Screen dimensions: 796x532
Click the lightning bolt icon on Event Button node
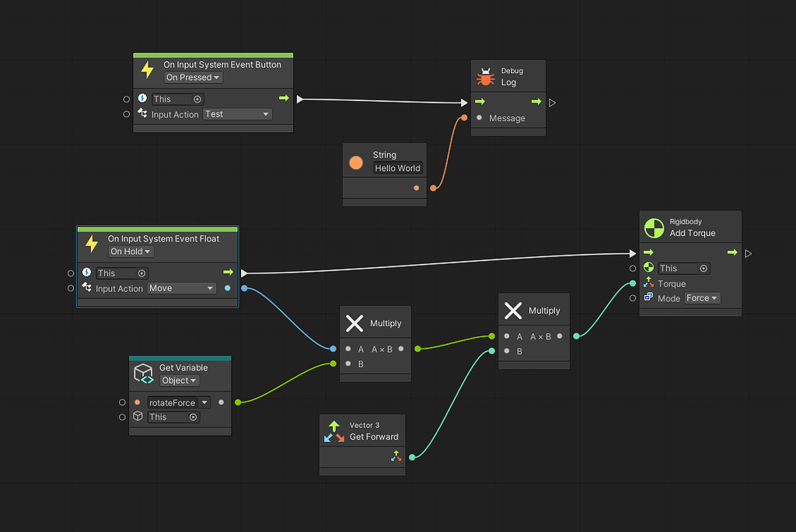point(147,70)
